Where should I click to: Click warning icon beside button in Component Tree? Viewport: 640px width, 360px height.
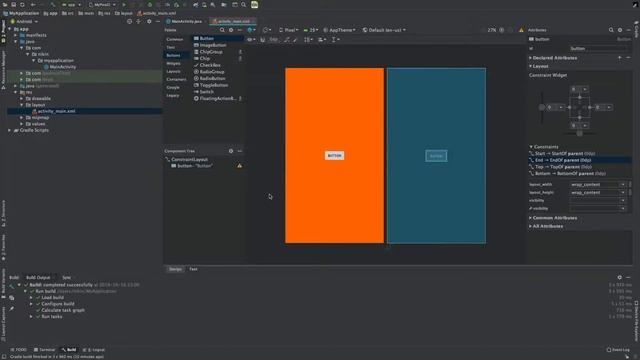[x=240, y=166]
